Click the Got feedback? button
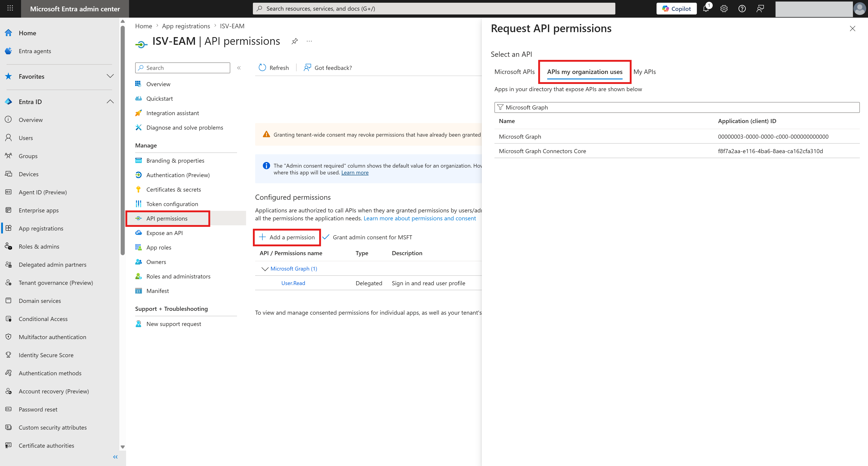 (328, 68)
